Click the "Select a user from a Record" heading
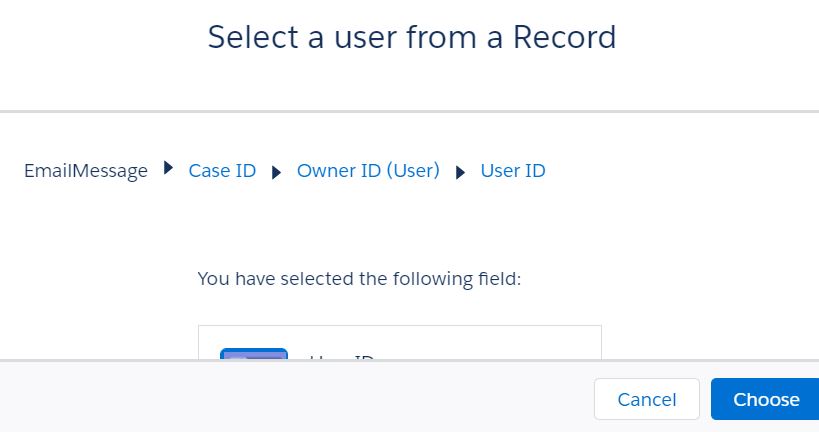Viewport: 819px width, 432px height. [411, 37]
